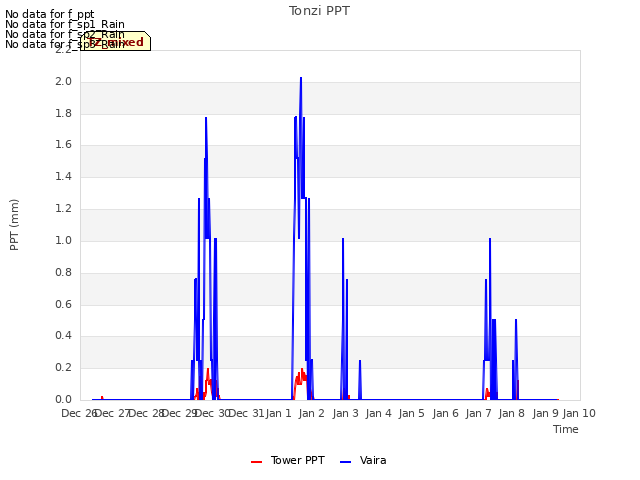Screen dimensions: 640x480
Task: Click the Jan 5 tick label
Action: click(x=411, y=413)
